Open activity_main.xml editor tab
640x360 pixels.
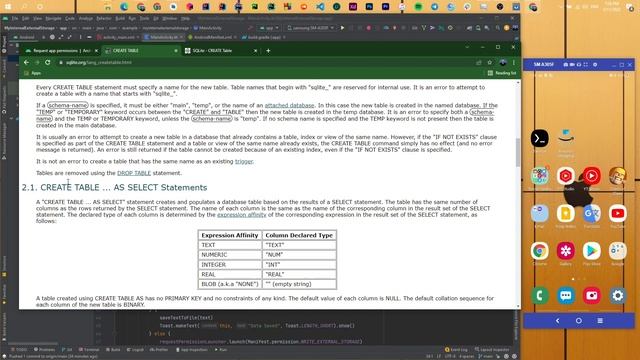[x=118, y=37]
